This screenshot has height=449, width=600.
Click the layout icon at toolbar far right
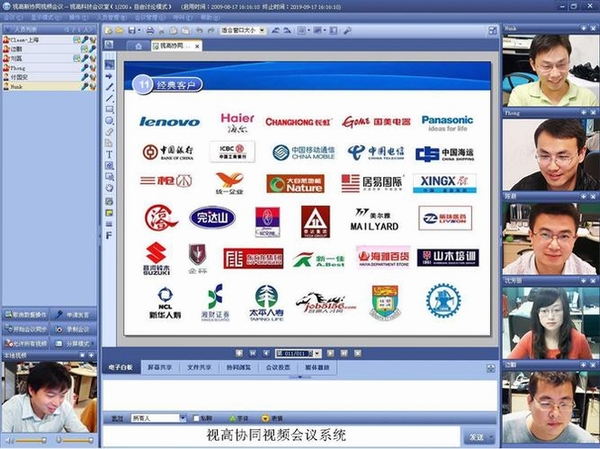[493, 30]
